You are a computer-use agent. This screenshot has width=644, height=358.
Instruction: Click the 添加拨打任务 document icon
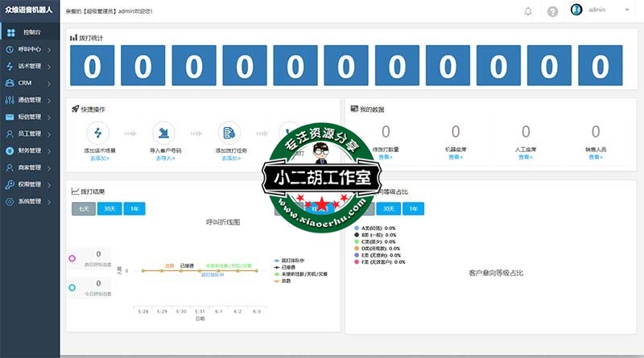[230, 133]
